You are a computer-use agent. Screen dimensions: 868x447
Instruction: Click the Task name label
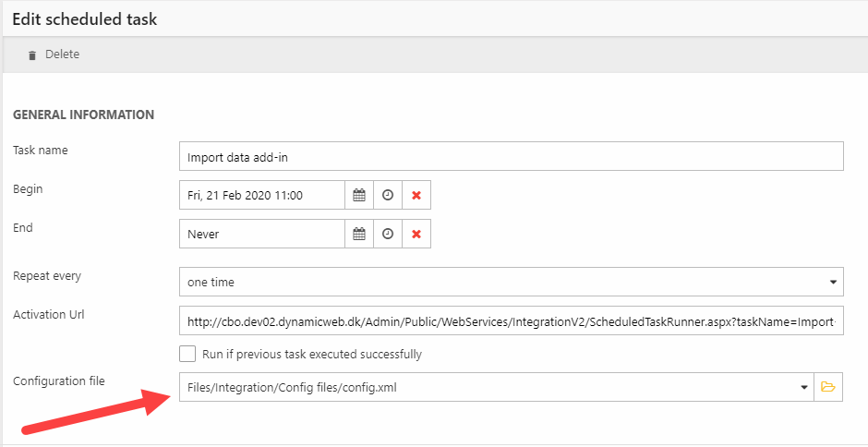[x=41, y=150]
